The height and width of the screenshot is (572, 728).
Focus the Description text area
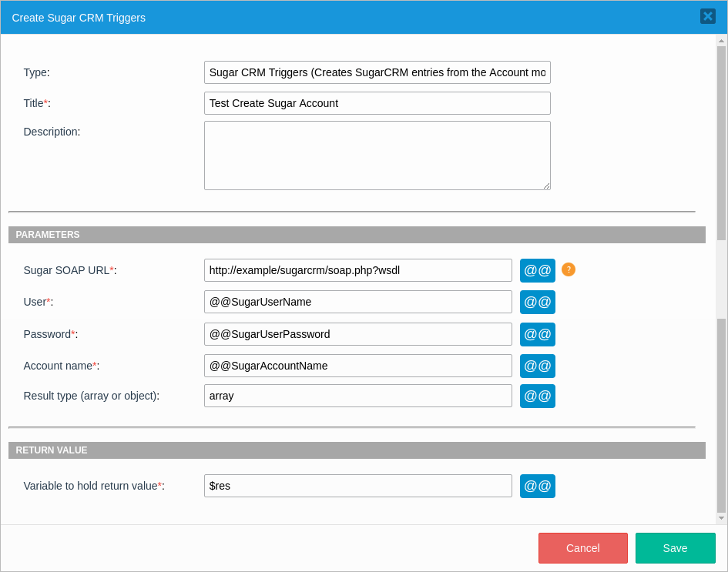coord(377,156)
